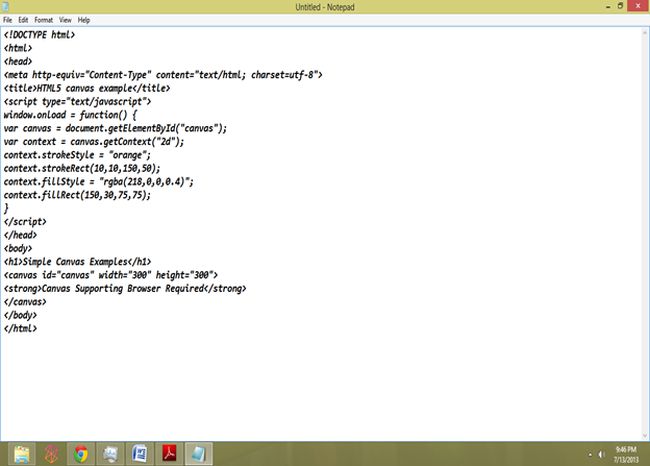The image size is (650, 466).
Task: Open the File menu
Action: [7, 20]
